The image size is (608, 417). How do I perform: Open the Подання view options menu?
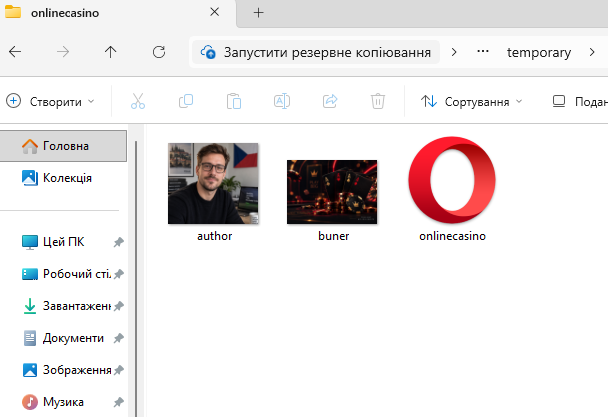(x=579, y=102)
